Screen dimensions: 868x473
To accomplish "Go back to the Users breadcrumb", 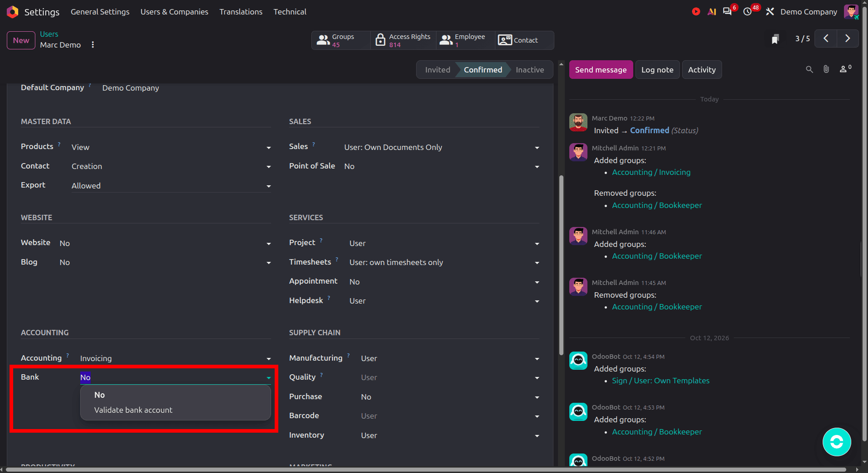I will [49, 34].
